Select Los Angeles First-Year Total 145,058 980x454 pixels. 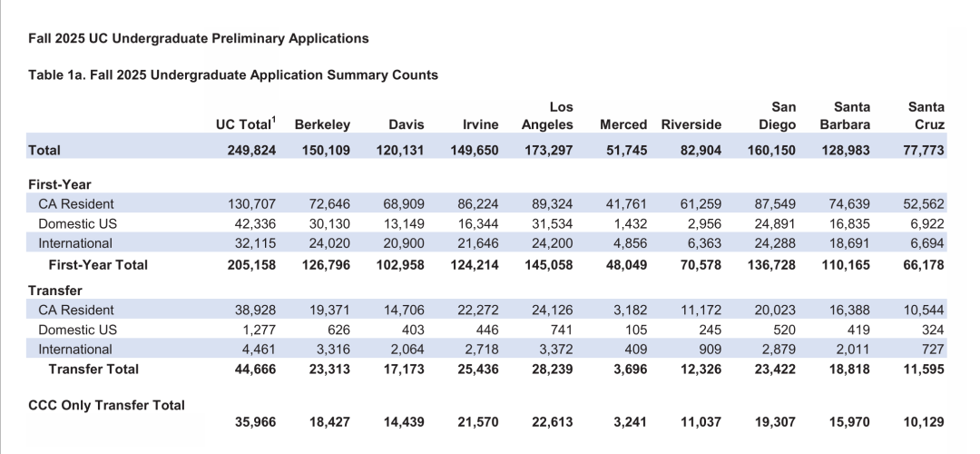click(x=549, y=264)
